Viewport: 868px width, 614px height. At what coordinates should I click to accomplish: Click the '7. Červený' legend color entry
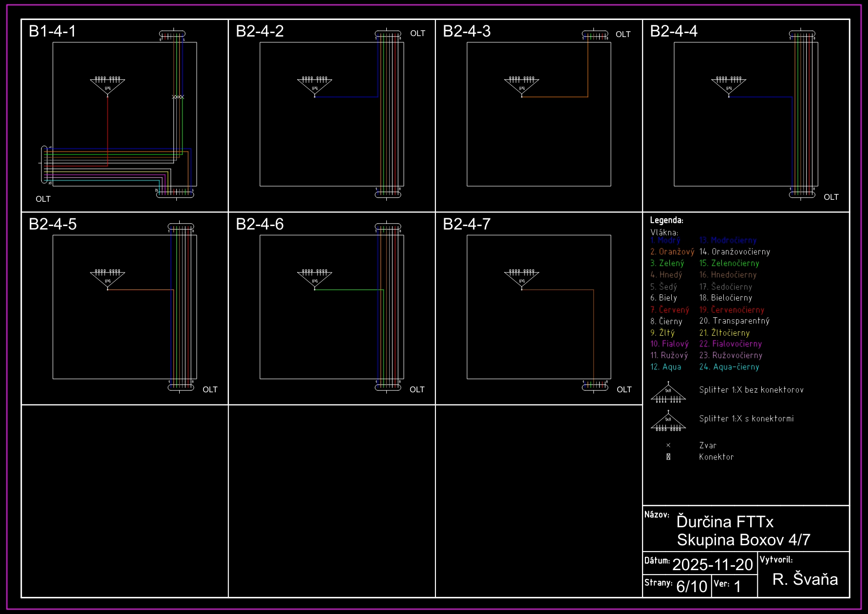pos(670,310)
